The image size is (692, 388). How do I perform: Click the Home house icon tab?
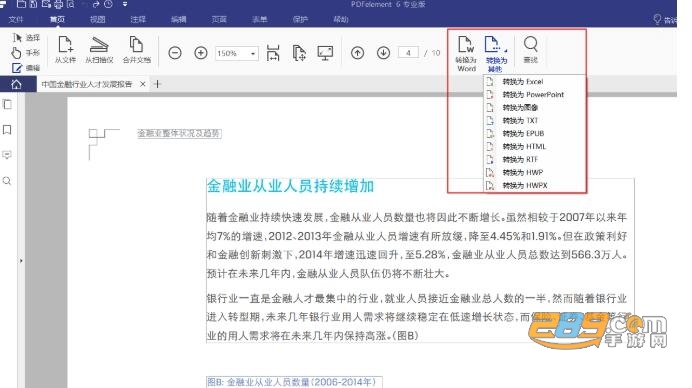pos(16,84)
